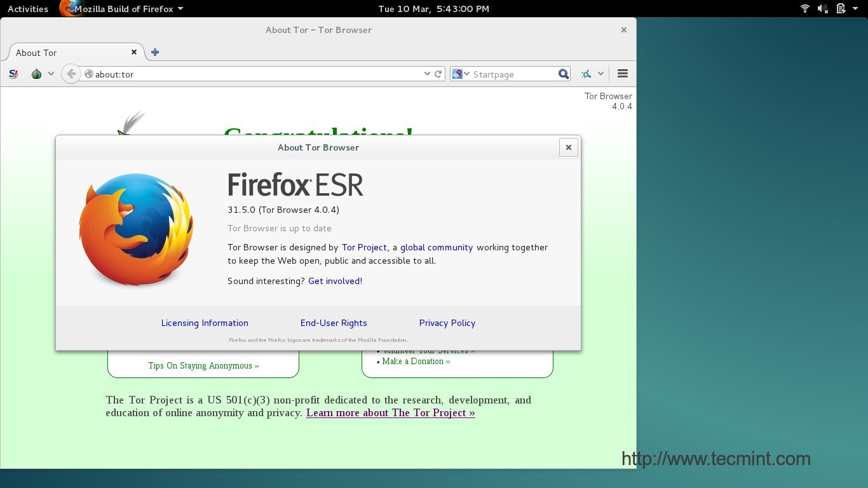Image resolution: width=868 pixels, height=488 pixels.
Task: Open the hamburger menu
Action: pos(623,74)
